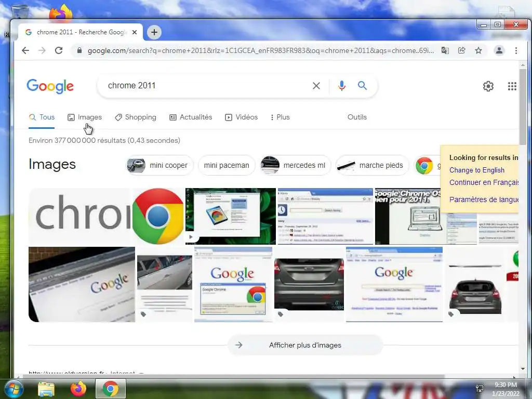The width and height of the screenshot is (532, 399).
Task: Open a new tab with plus button
Action: tap(154, 32)
